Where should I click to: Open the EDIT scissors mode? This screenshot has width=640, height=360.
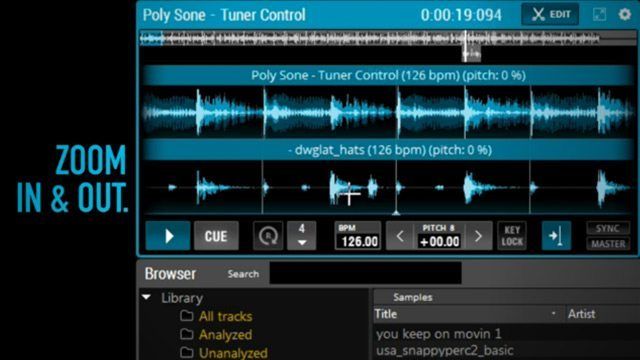(550, 15)
